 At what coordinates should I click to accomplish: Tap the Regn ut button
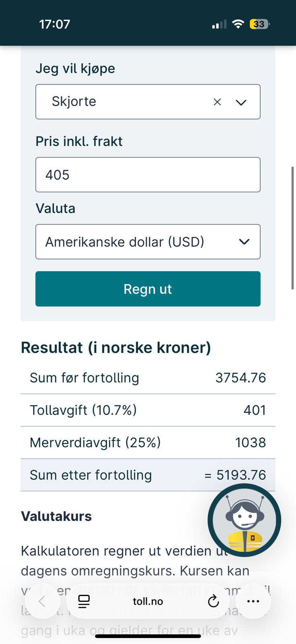pyautogui.click(x=148, y=289)
